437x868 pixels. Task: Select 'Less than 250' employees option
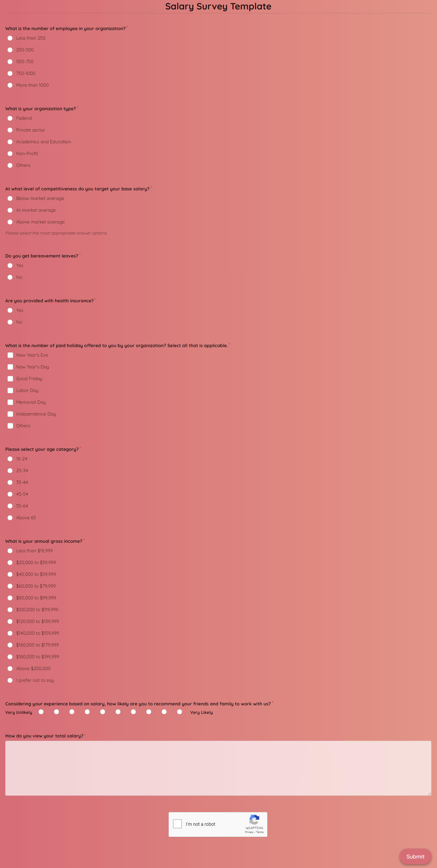click(x=10, y=38)
